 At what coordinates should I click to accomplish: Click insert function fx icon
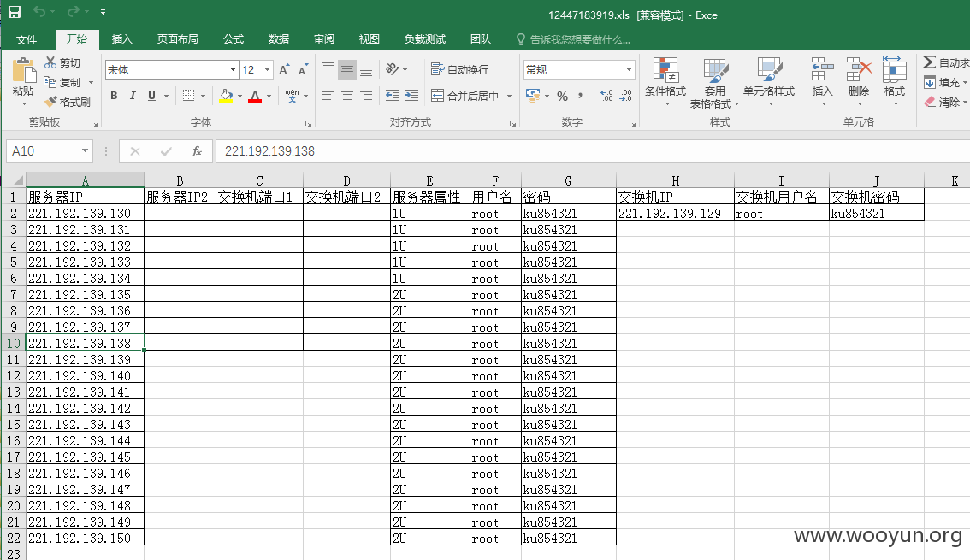coord(197,150)
